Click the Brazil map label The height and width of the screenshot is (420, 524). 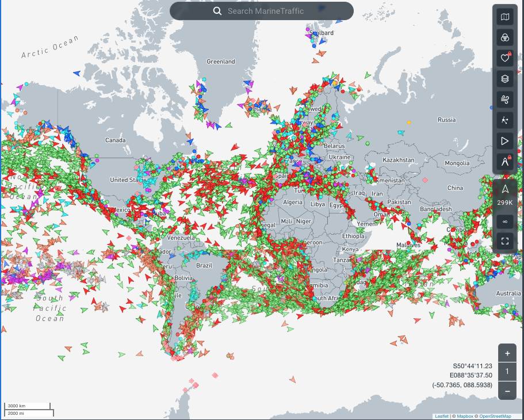coord(204,265)
